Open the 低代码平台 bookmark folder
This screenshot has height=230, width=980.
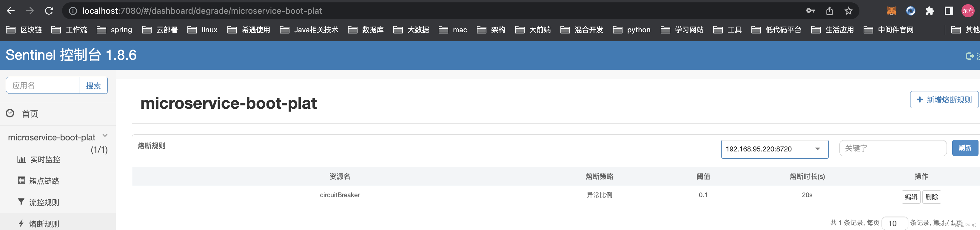click(776, 30)
